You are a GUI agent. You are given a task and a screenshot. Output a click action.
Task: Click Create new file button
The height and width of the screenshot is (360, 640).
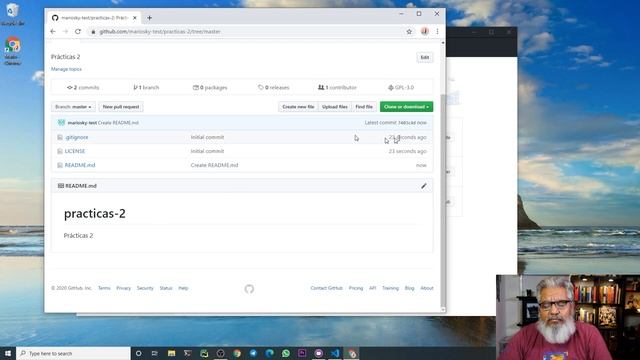298,107
